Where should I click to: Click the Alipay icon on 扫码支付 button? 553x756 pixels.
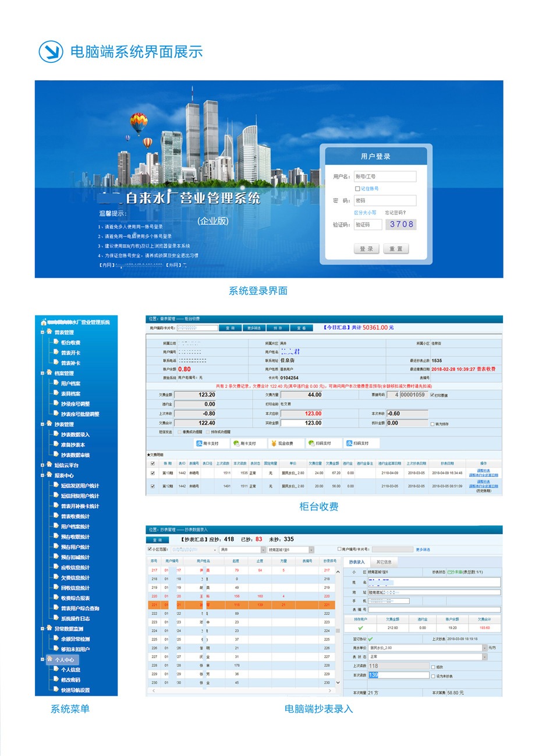[x=349, y=443]
